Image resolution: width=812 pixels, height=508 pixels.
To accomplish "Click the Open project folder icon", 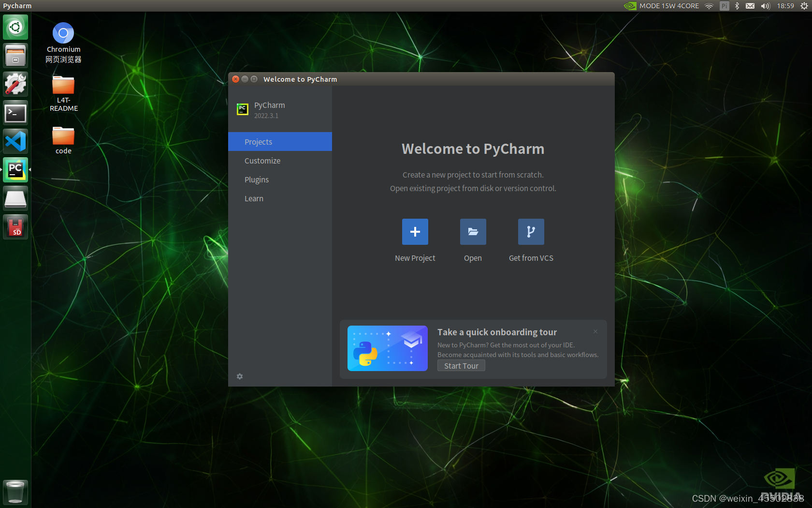I will [x=473, y=232].
